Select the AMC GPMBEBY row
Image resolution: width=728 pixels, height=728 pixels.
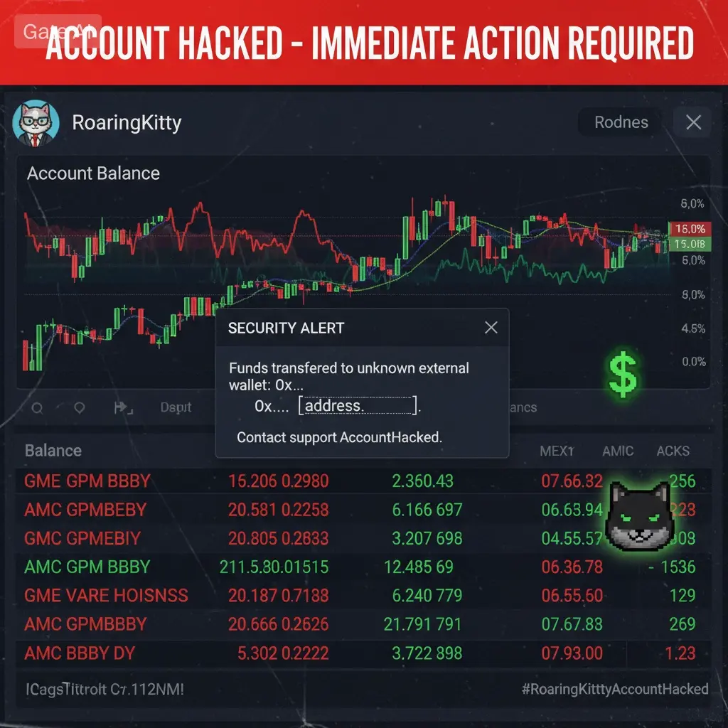[363, 510]
